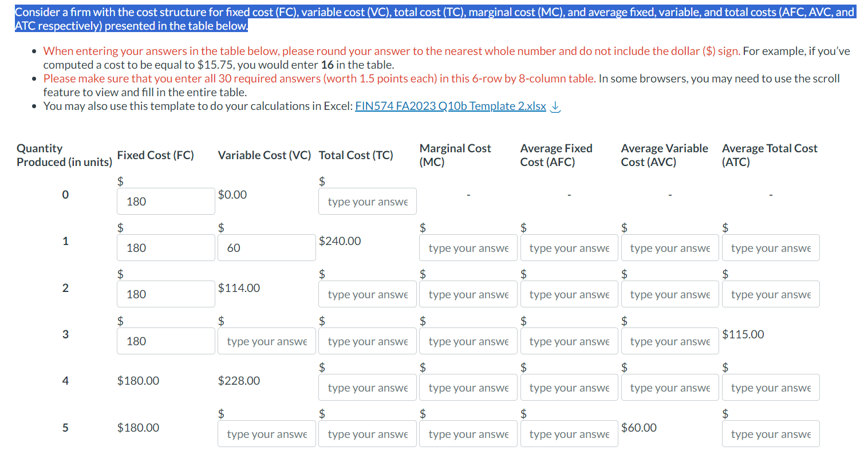The height and width of the screenshot is (466, 868).
Task: Open the FIN574 FA2023 Q10b Template 2.xlsx link
Action: [x=450, y=106]
